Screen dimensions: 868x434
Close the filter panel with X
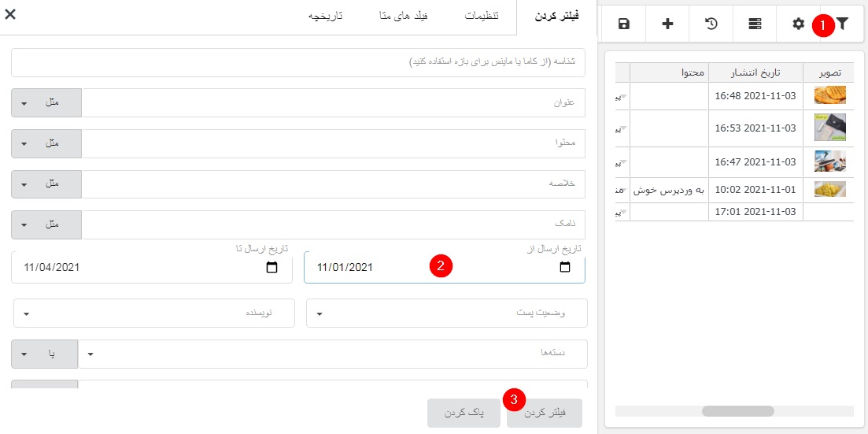pyautogui.click(x=10, y=13)
